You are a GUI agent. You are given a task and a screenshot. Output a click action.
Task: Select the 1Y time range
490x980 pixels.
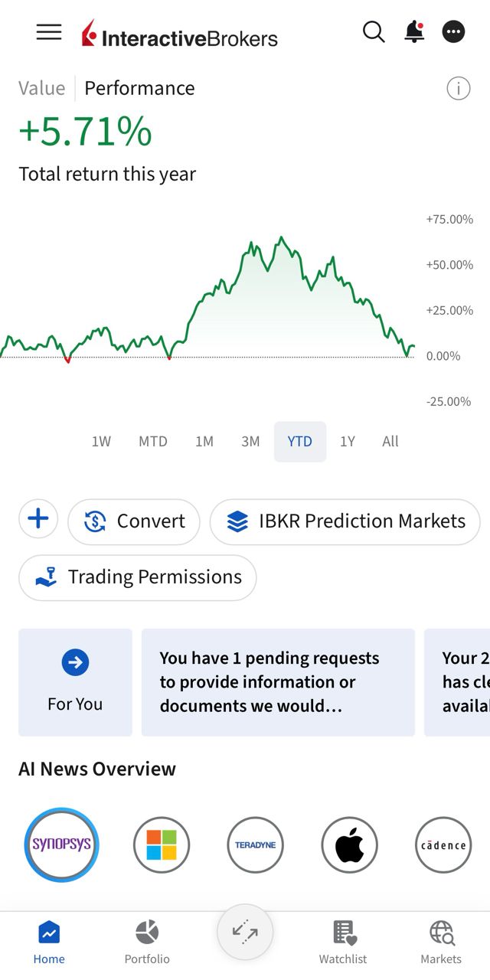click(348, 442)
